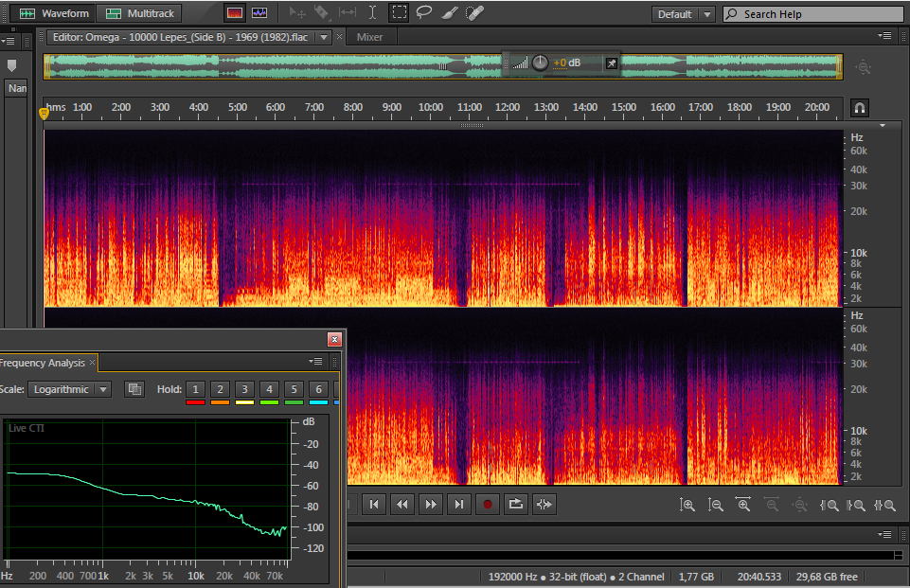Enable Hold button 3
This screenshot has height=588, width=910.
tap(244, 389)
